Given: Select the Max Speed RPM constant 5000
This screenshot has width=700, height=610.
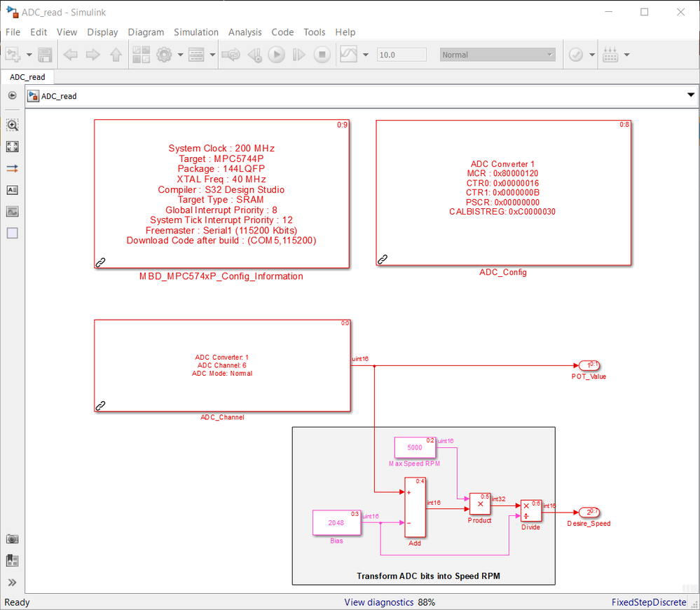Looking at the screenshot, I should tap(415, 447).
